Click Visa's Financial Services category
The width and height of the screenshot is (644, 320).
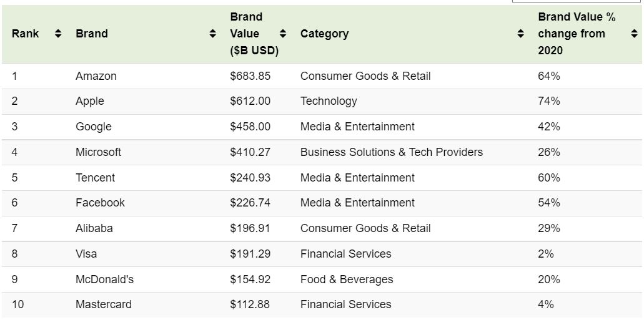coord(345,254)
